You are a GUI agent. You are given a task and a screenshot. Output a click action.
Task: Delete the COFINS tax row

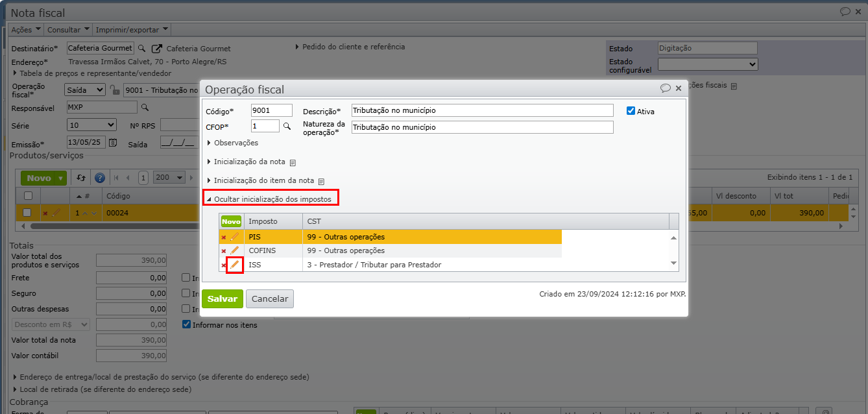(224, 251)
